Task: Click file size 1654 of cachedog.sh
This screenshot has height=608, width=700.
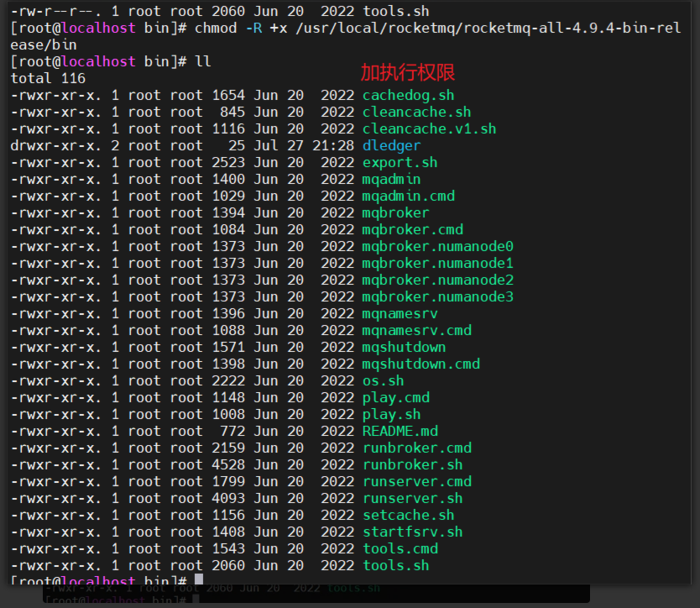Action: (228, 95)
